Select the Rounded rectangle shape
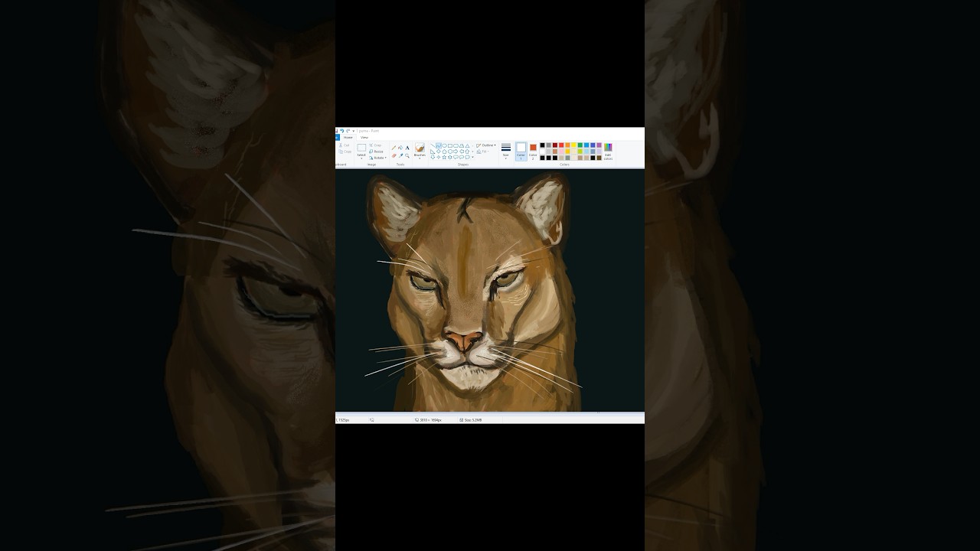This screenshot has width=980, height=551. click(456, 145)
